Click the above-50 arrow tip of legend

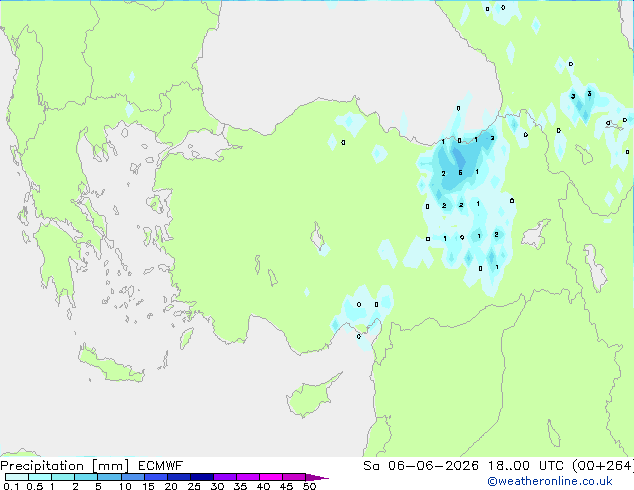pyautogui.click(x=317, y=477)
